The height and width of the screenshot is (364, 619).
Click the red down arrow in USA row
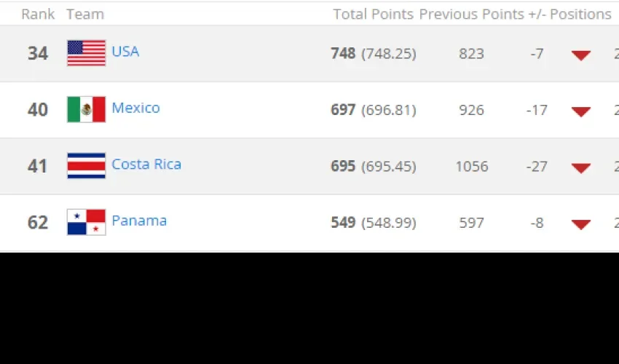point(581,55)
